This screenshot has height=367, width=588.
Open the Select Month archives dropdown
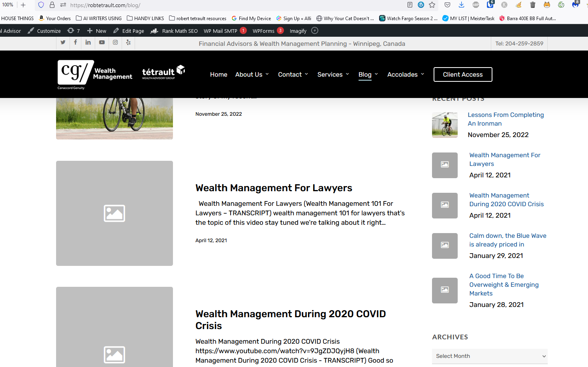tap(490, 356)
